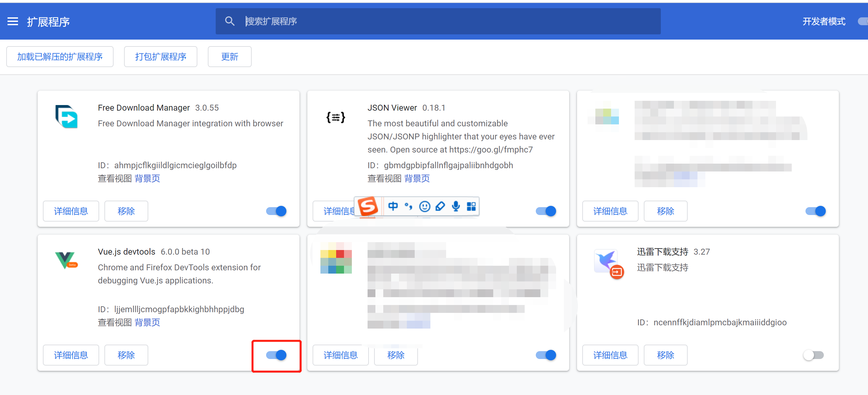Viewport: 868px width, 395px height.
Task: Disable the Free Download Manager toggle
Action: tap(276, 211)
